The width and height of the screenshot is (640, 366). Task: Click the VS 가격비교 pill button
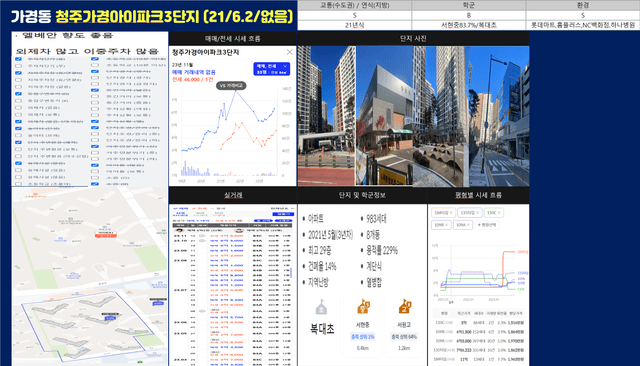click(231, 86)
